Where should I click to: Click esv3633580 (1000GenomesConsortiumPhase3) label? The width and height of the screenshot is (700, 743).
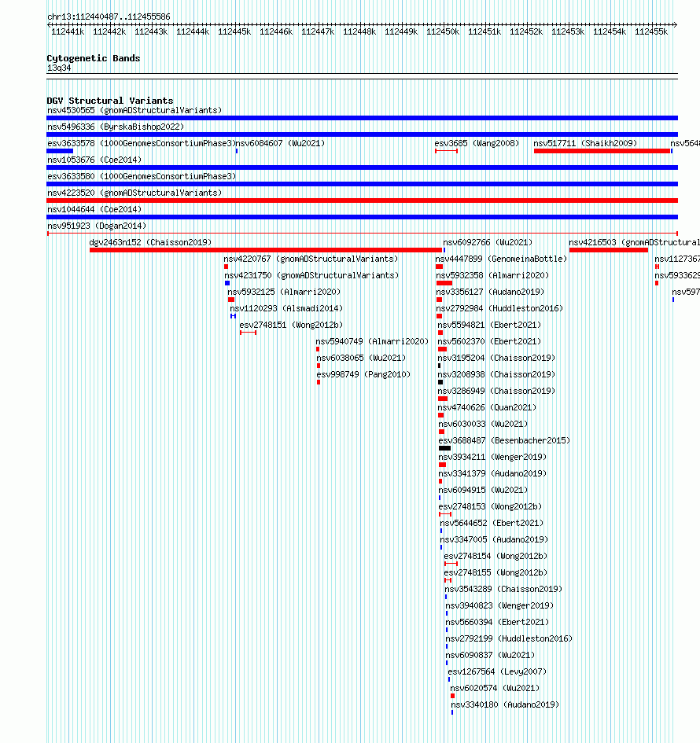point(142,176)
